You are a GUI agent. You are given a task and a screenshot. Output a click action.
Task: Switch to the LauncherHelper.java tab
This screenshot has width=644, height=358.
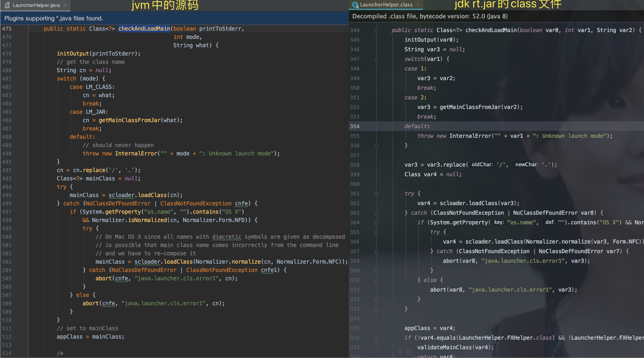tap(36, 5)
